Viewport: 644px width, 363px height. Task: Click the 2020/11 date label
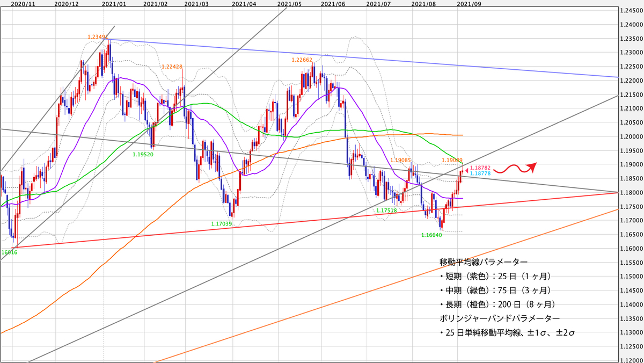23,3
